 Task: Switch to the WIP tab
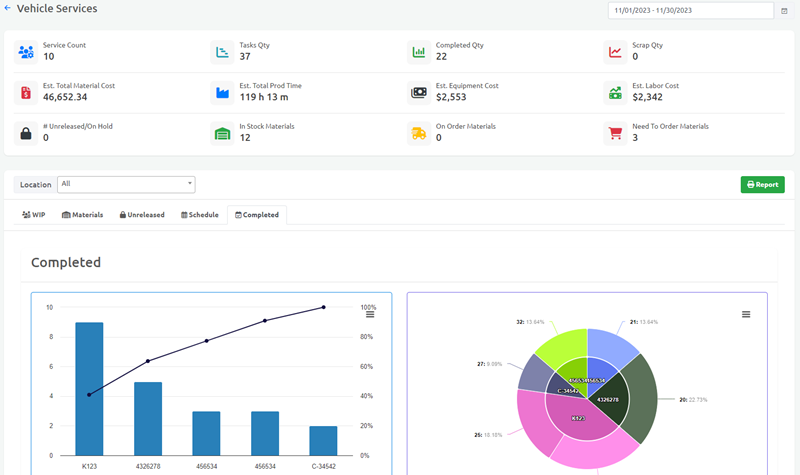(x=34, y=215)
